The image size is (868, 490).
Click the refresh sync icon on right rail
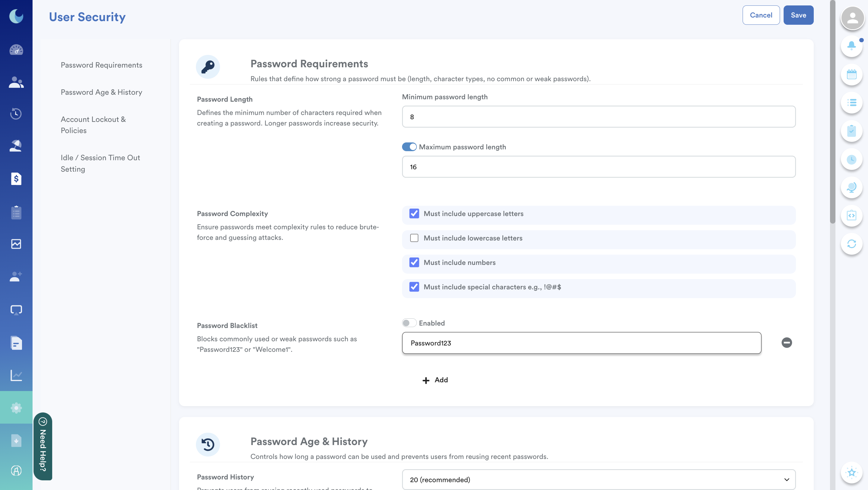(851, 243)
